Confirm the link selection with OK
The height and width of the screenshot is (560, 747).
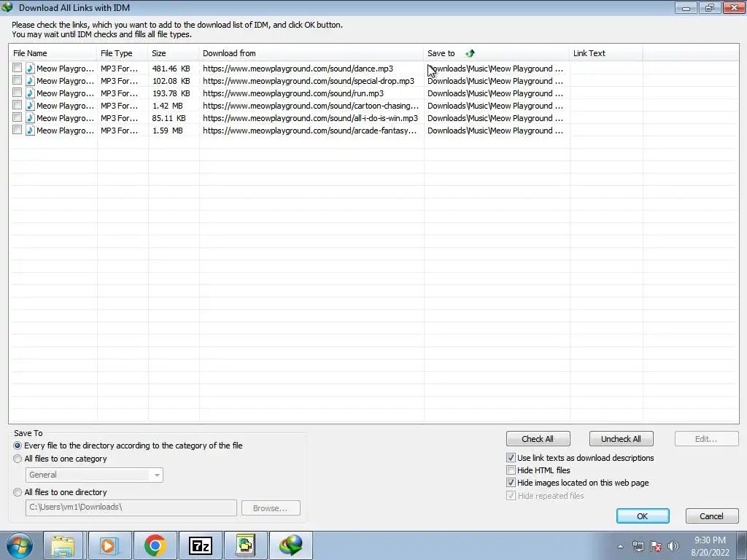[x=643, y=516]
